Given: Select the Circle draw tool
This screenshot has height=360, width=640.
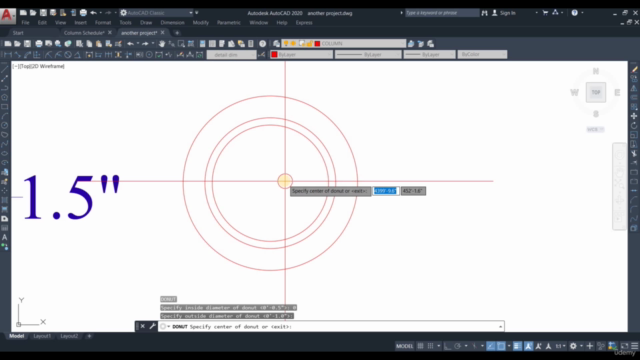Looking at the screenshot, I should (4, 126).
